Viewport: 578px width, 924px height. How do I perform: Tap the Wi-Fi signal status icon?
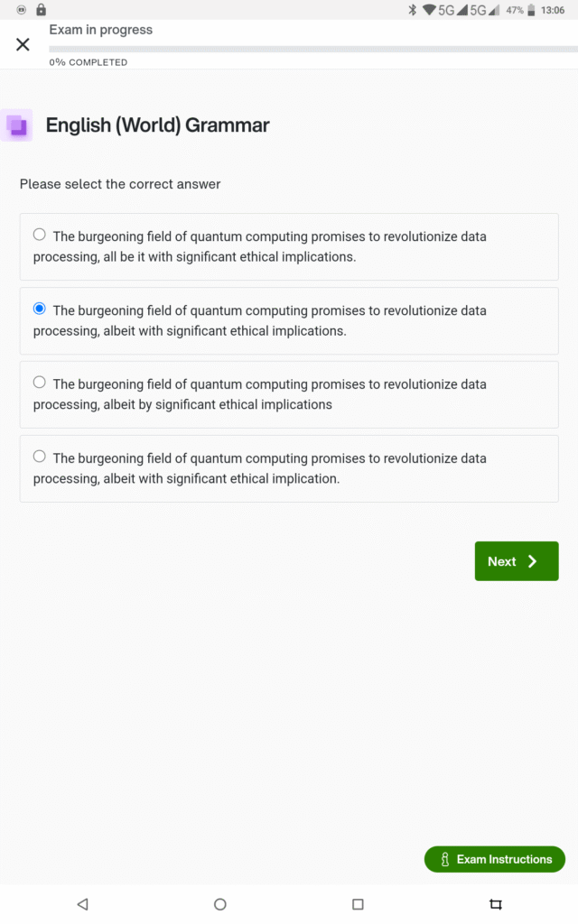point(428,10)
